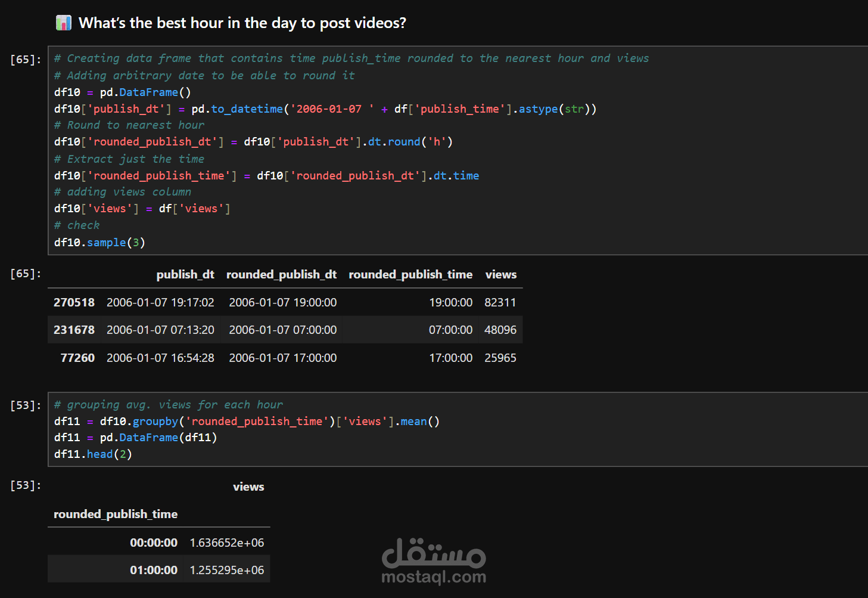868x598 pixels.
Task: Click the df10.sample(3) line
Action: [x=99, y=243]
